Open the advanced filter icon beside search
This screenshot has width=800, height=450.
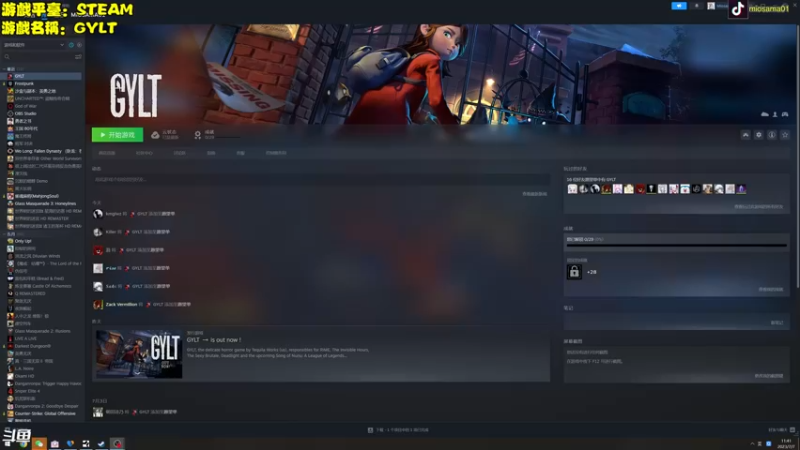pyautogui.click(x=78, y=57)
